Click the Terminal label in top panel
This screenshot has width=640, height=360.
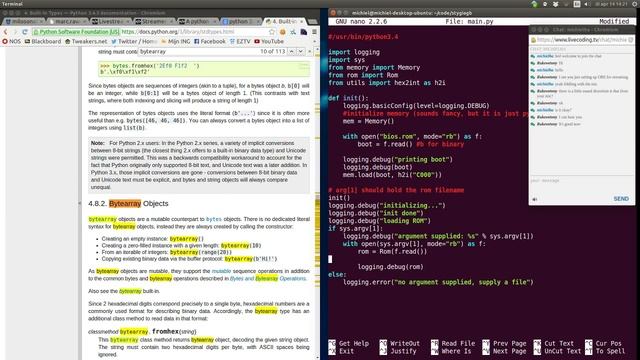coord(12,4)
